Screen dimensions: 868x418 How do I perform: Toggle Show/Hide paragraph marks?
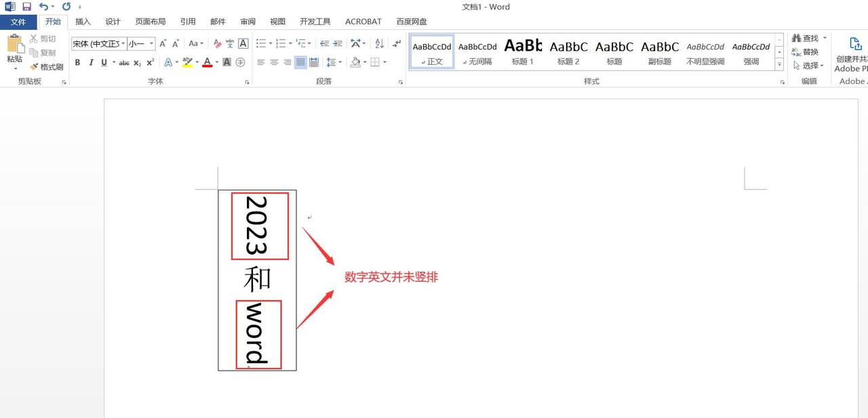point(397,43)
